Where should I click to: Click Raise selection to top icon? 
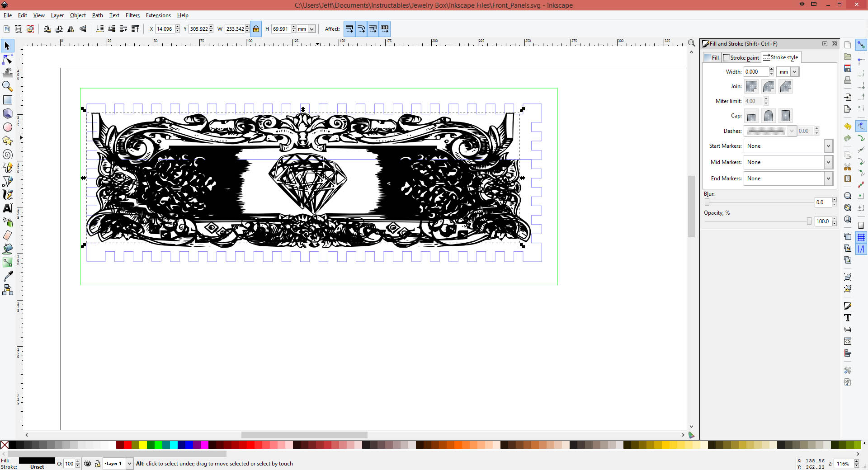[135, 29]
